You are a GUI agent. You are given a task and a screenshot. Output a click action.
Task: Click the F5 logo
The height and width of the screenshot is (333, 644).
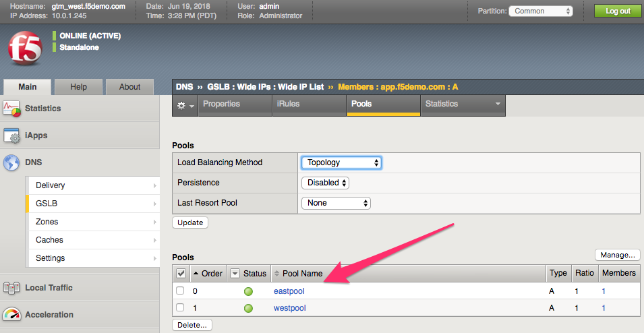tap(25, 49)
